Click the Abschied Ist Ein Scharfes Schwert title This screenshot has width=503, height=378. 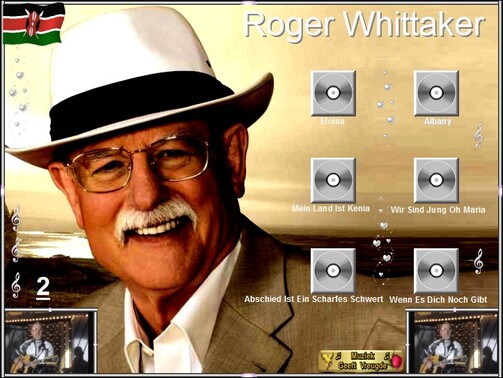[314, 299]
